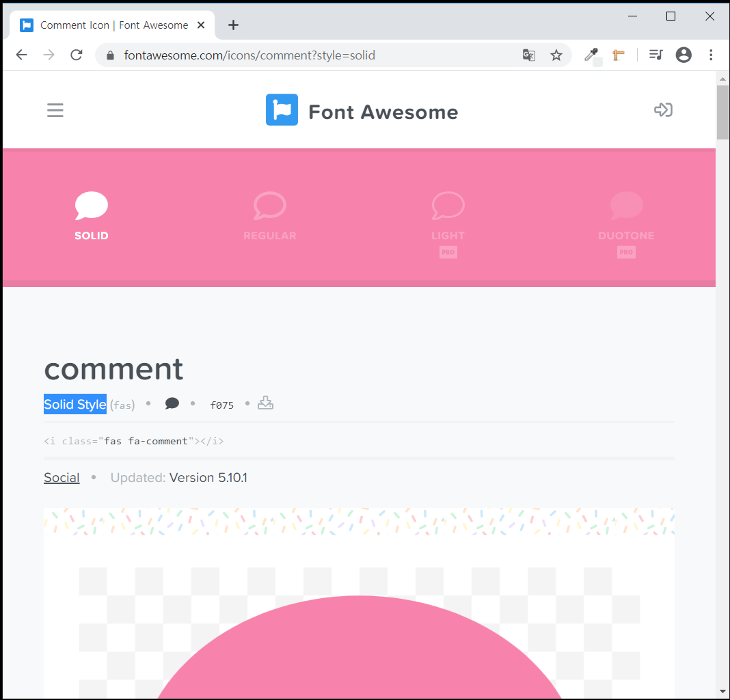Copy the f075 unicode value
Screen dimensions: 730x700
[221, 405]
